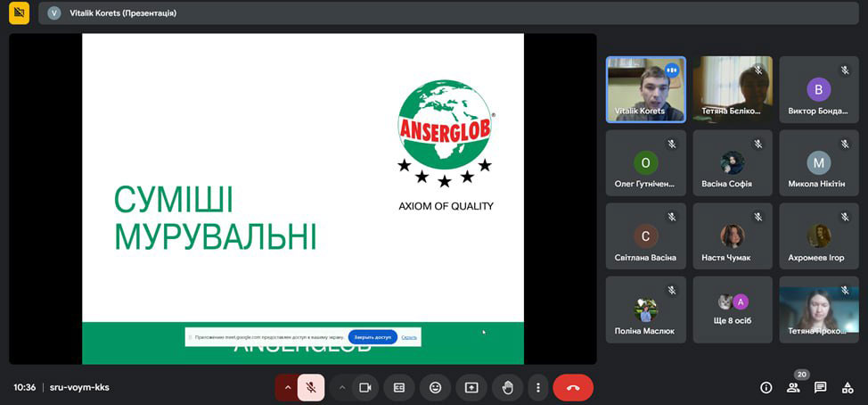Click Васіна Софія participant tile
Viewport: 868px width, 405px height.
[733, 163]
